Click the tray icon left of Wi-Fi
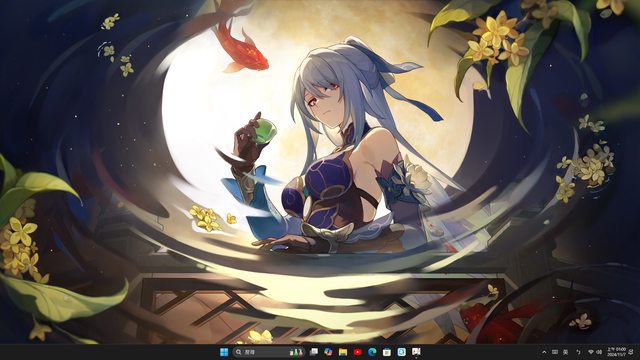This screenshot has height=360, width=640. [578, 352]
